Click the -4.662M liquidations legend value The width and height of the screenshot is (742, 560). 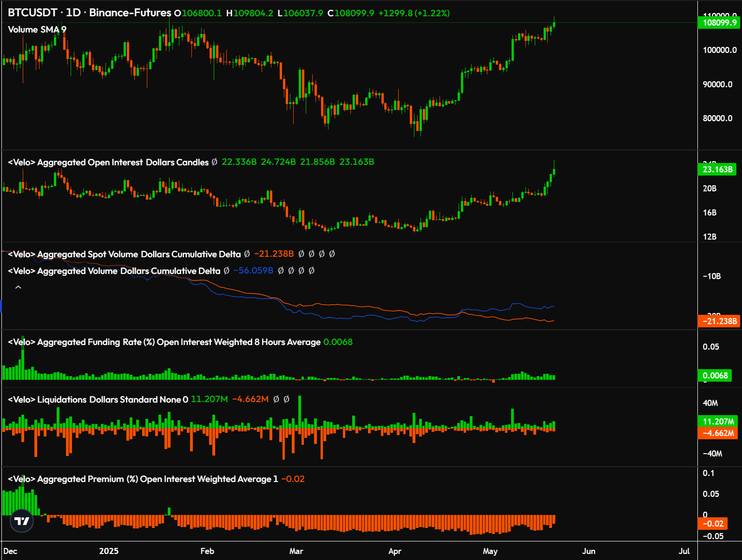pos(250,400)
